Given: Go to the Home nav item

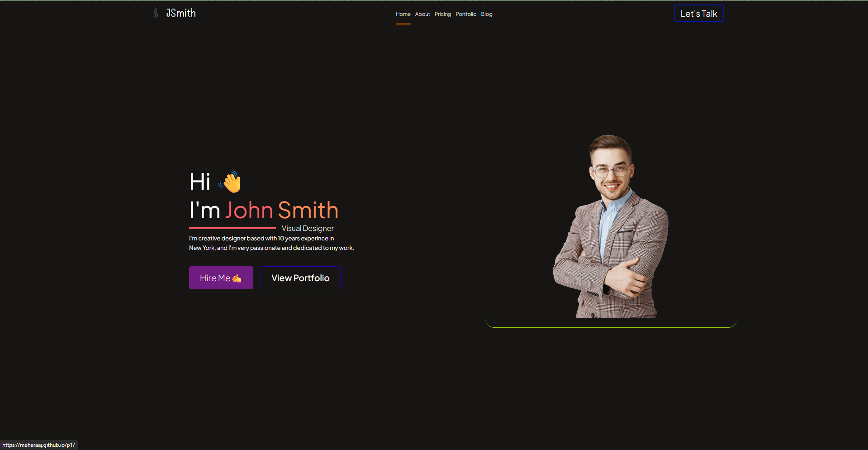Looking at the screenshot, I should [x=403, y=14].
